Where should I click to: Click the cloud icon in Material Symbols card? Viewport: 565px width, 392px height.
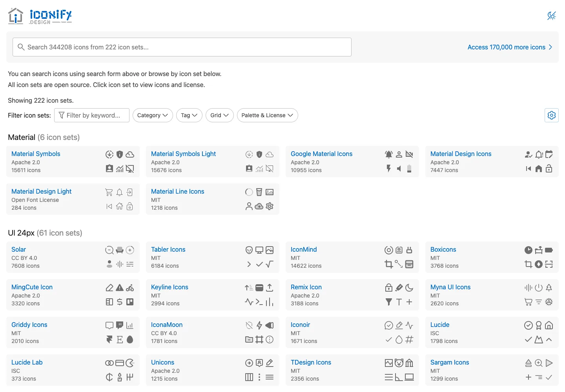130,154
